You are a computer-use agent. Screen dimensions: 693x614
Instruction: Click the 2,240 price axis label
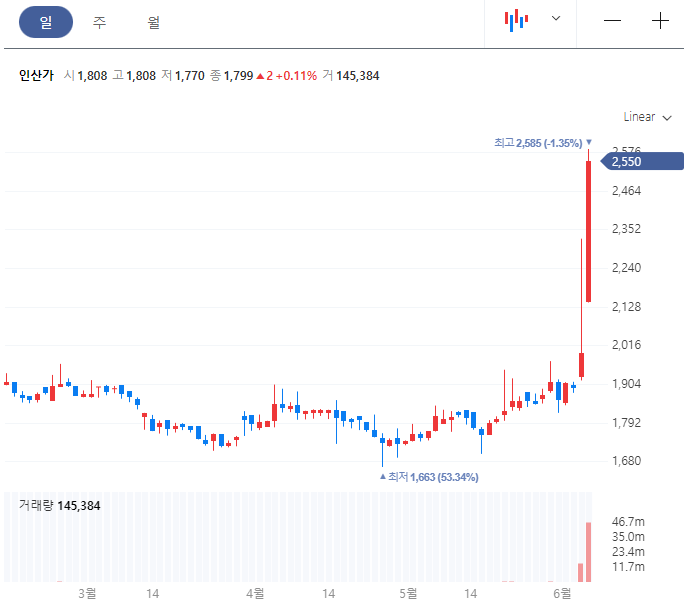(626, 268)
